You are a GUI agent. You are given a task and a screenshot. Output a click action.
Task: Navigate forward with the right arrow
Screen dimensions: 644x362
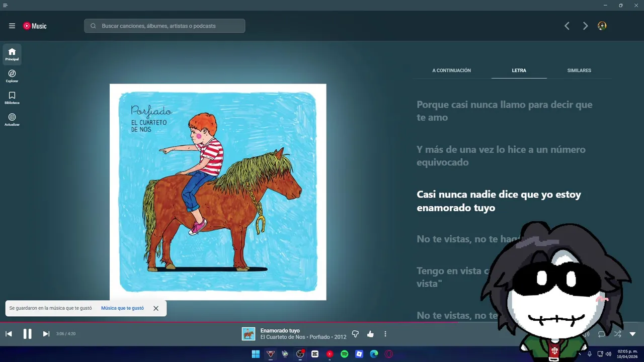pyautogui.click(x=585, y=26)
